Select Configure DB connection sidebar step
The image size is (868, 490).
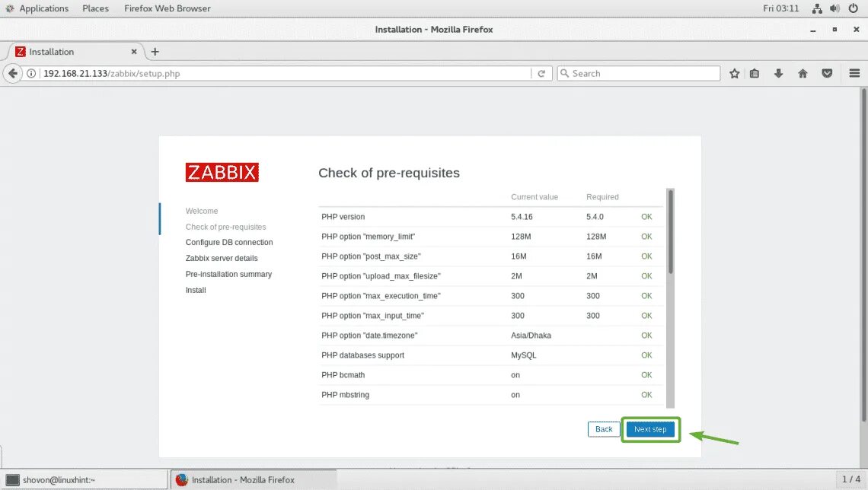click(229, 242)
